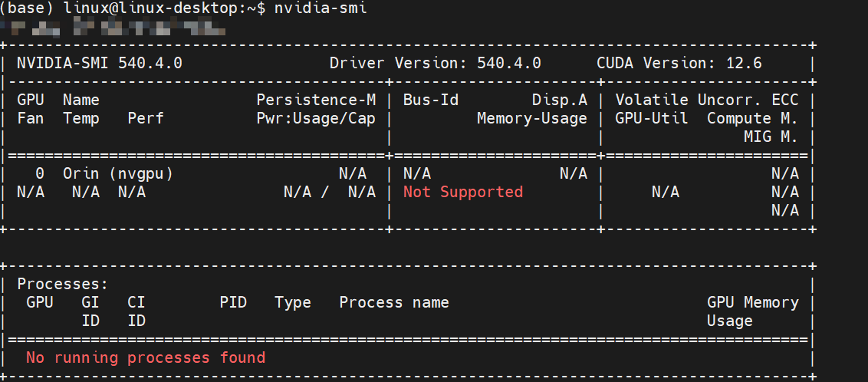The image size is (868, 382).
Task: Click the nvidia-smi command text
Action: click(x=321, y=8)
